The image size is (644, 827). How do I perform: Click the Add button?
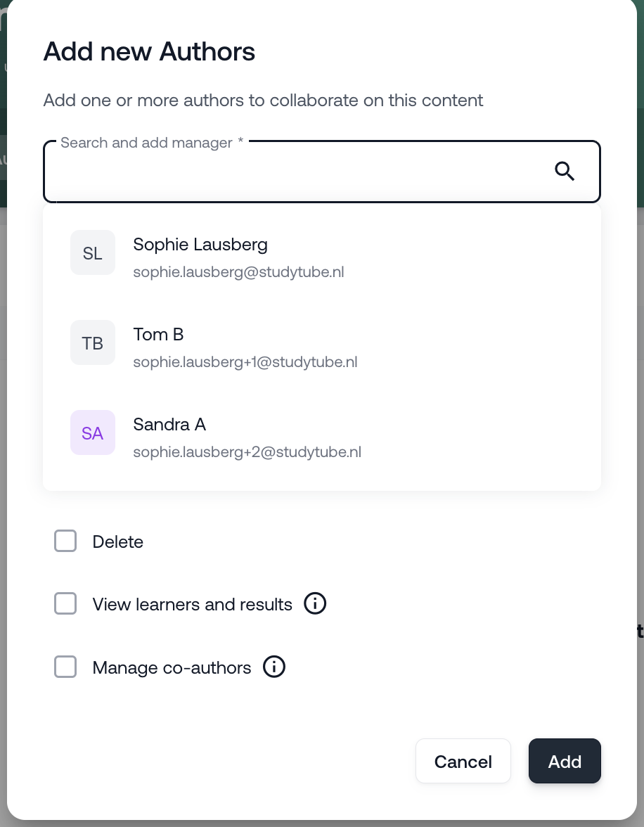point(565,761)
